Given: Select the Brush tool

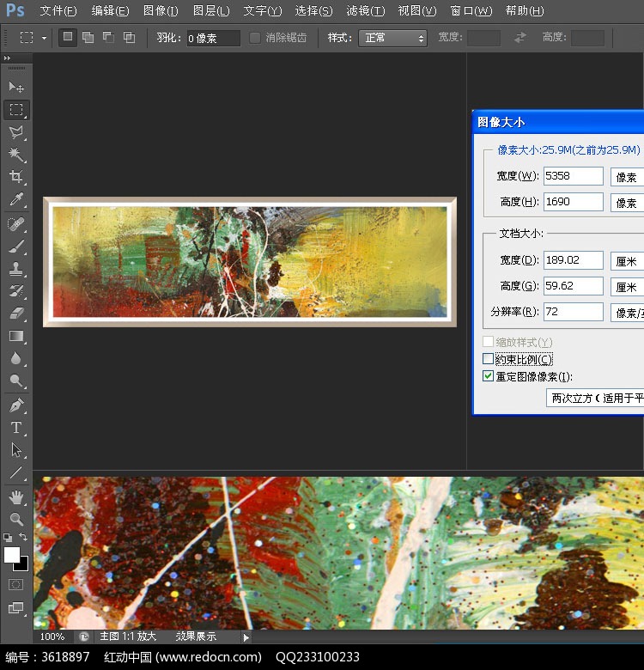Looking at the screenshot, I should (x=16, y=247).
